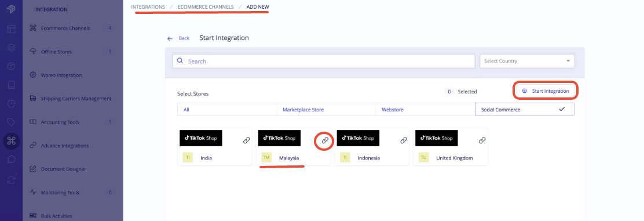Click the link icon on TikTok Shop Malaysia
644x221 pixels.
coord(325,140)
